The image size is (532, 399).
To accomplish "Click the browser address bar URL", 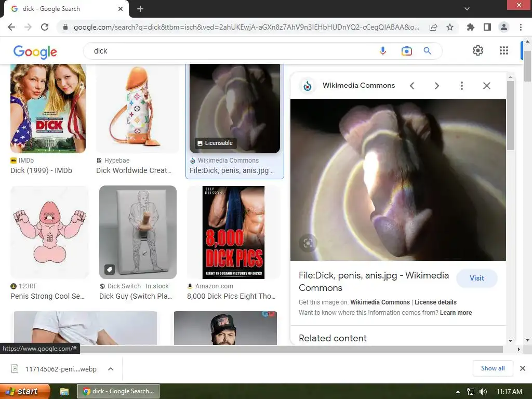I will [x=246, y=27].
